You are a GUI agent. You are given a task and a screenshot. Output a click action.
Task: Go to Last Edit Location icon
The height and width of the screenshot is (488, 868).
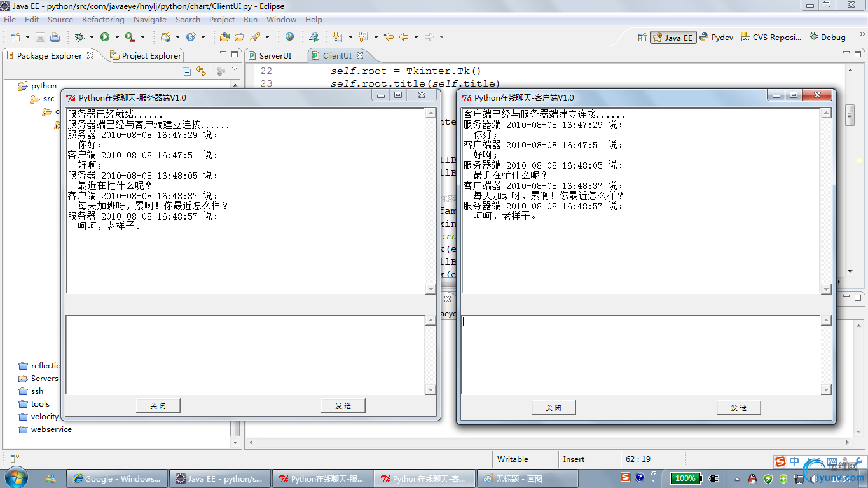pyautogui.click(x=389, y=38)
